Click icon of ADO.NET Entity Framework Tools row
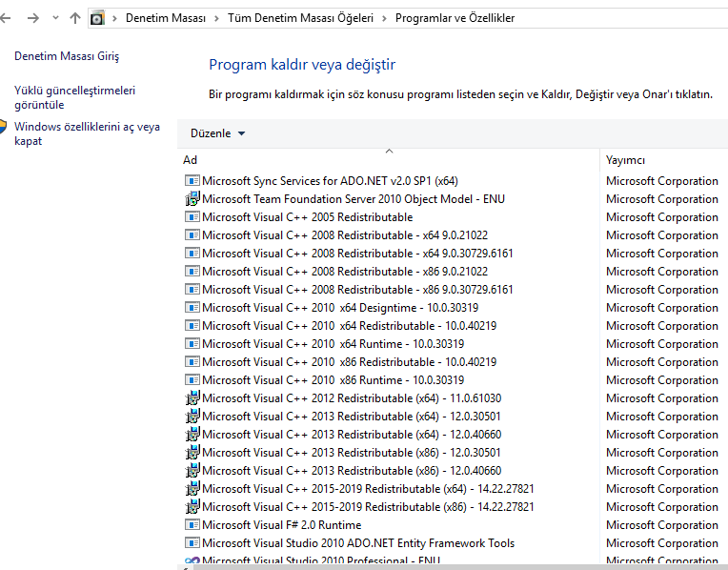 point(192,543)
